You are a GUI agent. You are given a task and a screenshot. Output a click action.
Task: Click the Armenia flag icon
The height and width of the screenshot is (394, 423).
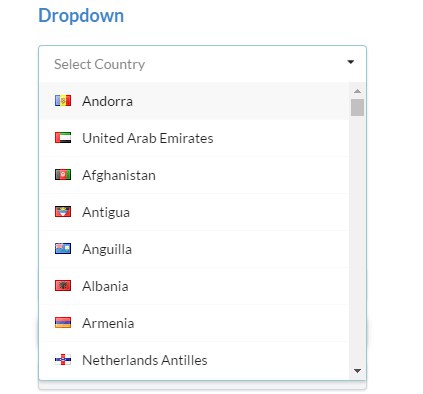pos(63,323)
